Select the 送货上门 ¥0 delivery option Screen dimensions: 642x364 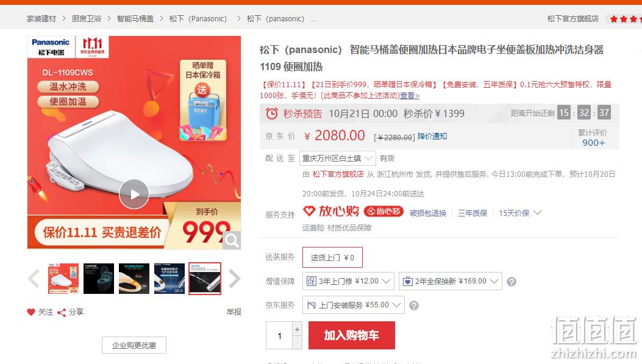coord(332,257)
